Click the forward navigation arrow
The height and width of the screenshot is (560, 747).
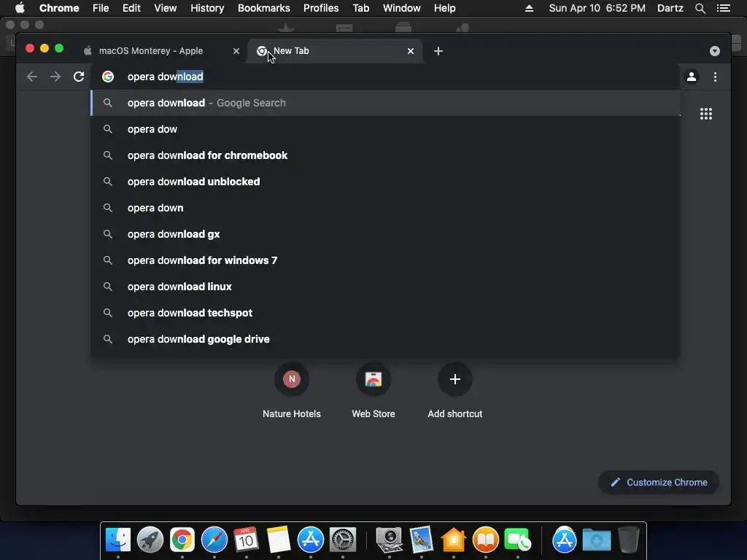(x=55, y=77)
